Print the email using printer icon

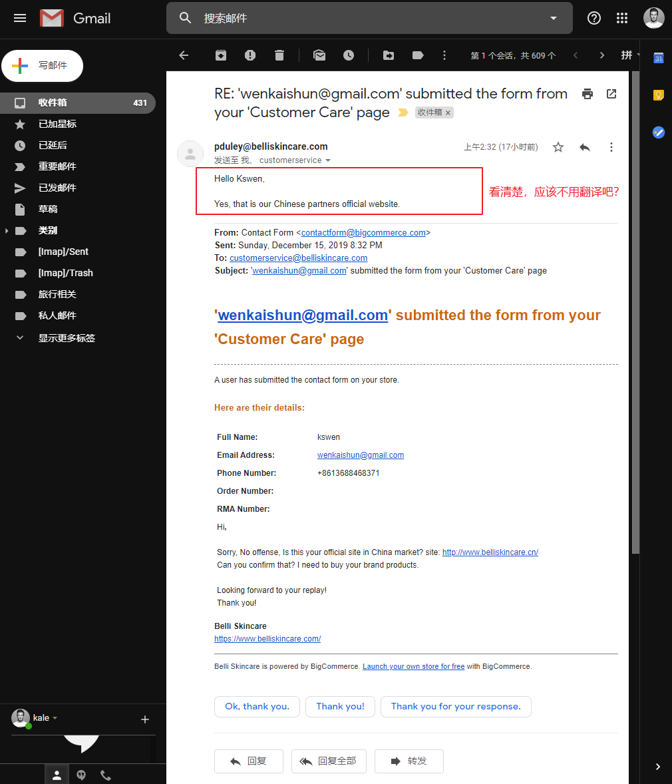click(x=588, y=94)
